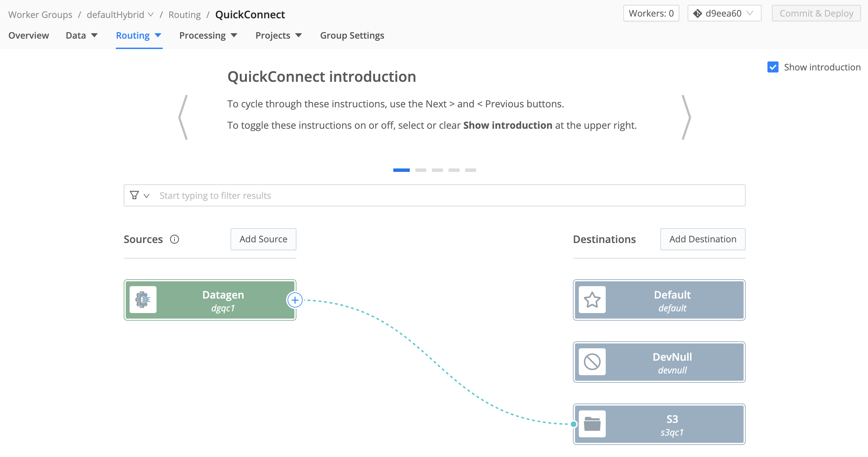This screenshot has height=457, width=868.
Task: Click the Next arrow for the introduction
Action: (686, 117)
